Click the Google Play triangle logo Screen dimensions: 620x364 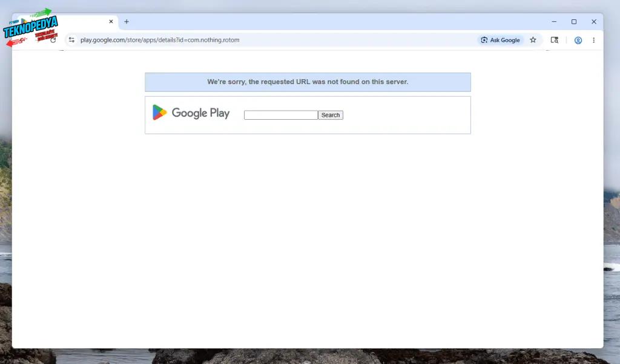point(159,112)
